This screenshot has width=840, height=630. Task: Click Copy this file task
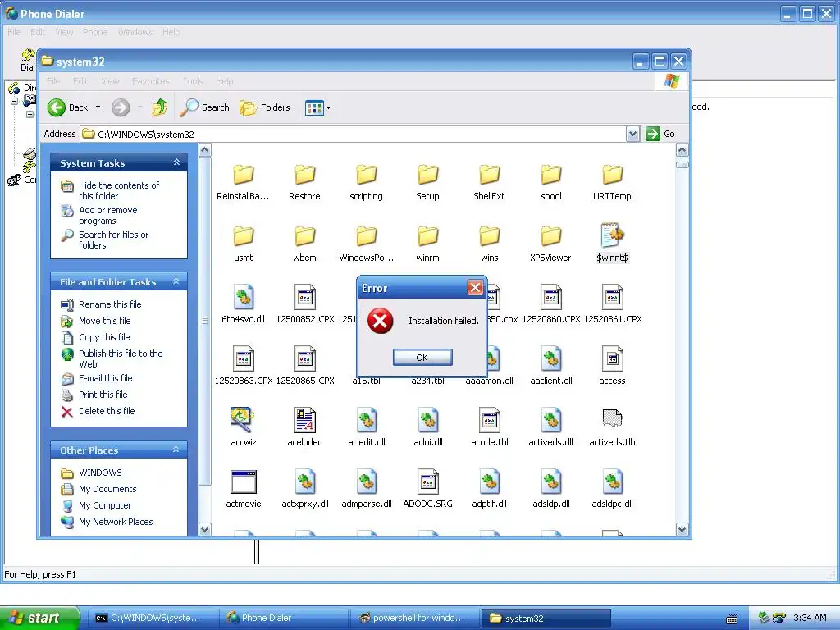click(104, 337)
